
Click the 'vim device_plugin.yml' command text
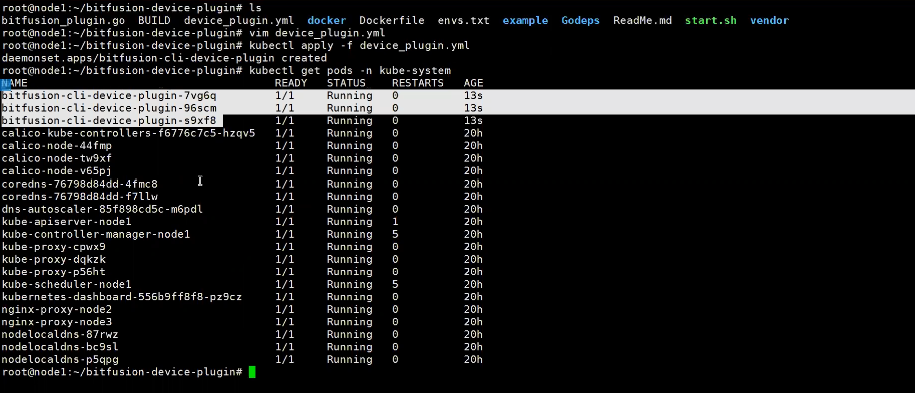click(x=317, y=33)
